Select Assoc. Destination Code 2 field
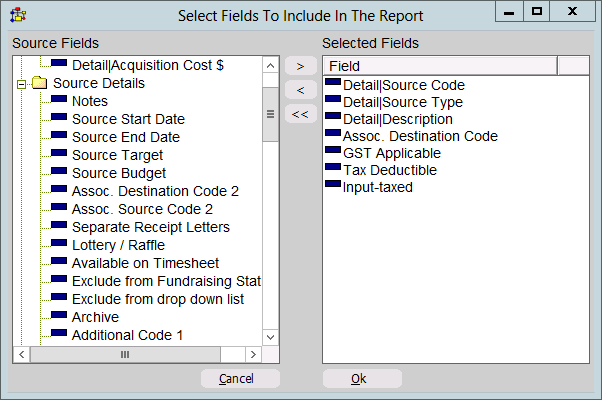 coord(155,191)
